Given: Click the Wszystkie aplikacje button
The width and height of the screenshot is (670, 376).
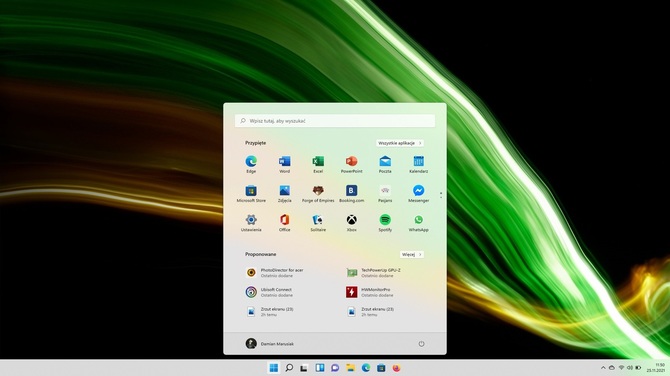Looking at the screenshot, I should (x=400, y=143).
